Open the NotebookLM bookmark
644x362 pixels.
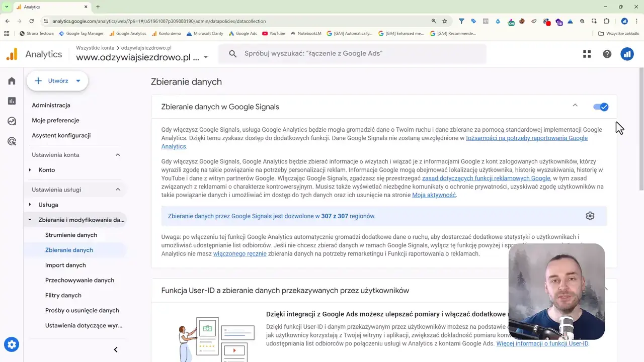pyautogui.click(x=305, y=34)
